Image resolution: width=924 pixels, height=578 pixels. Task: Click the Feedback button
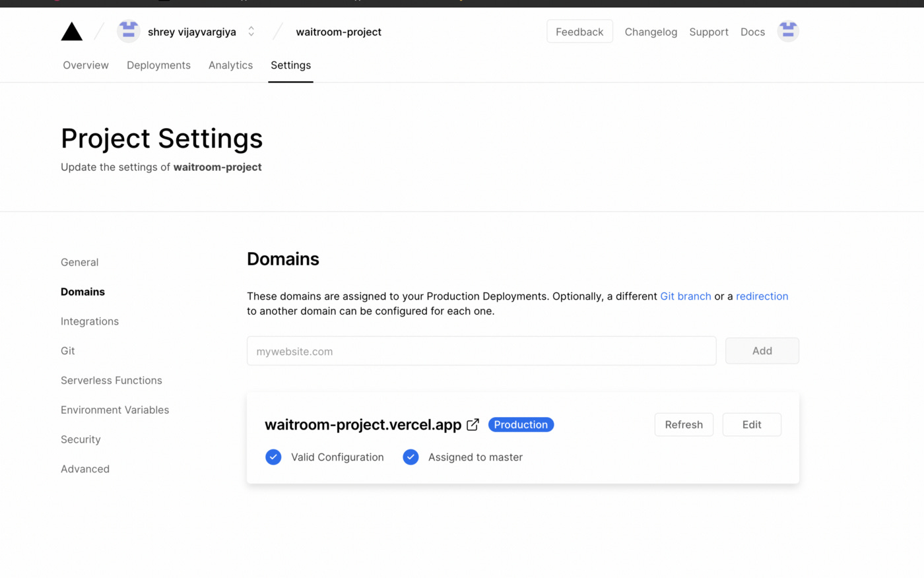click(579, 32)
